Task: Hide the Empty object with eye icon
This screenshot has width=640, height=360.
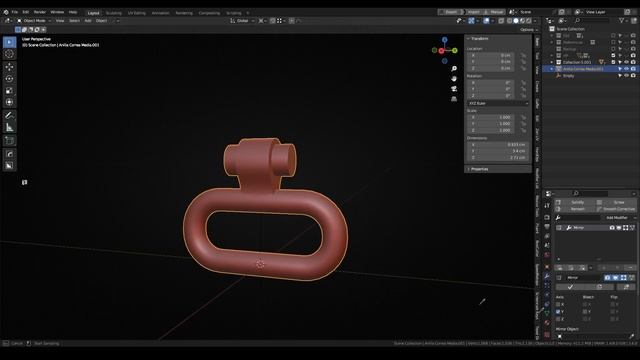Action: (x=627, y=76)
